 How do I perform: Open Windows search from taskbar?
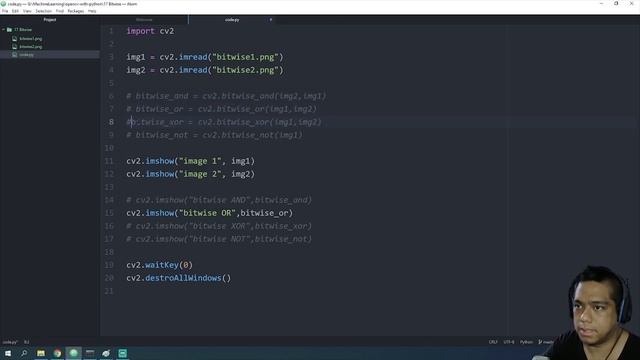click(24, 353)
